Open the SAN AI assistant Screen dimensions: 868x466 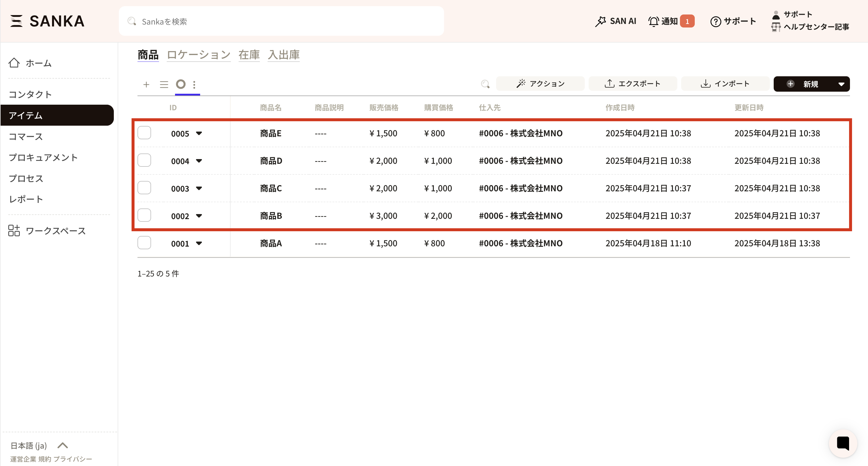(615, 21)
